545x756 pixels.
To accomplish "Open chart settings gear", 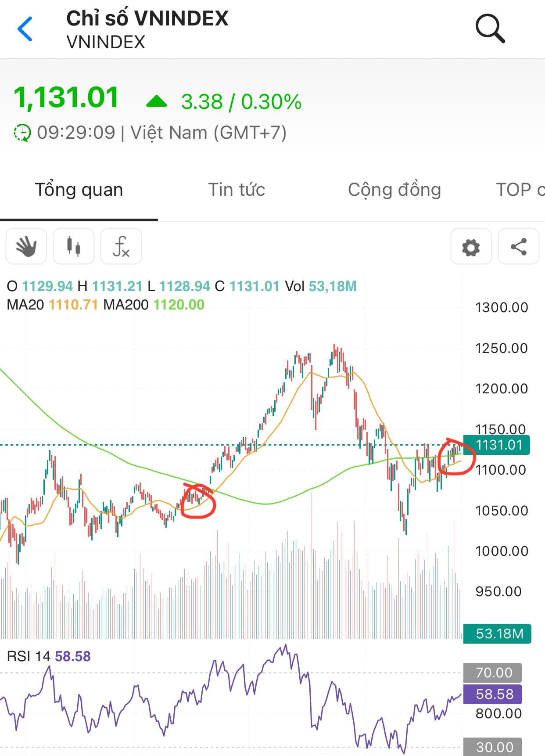I will 471,247.
